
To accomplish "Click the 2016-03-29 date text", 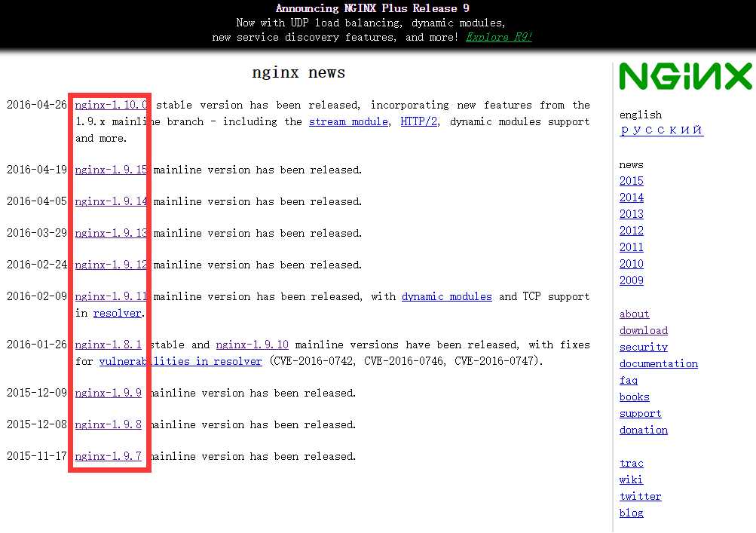I will (37, 233).
